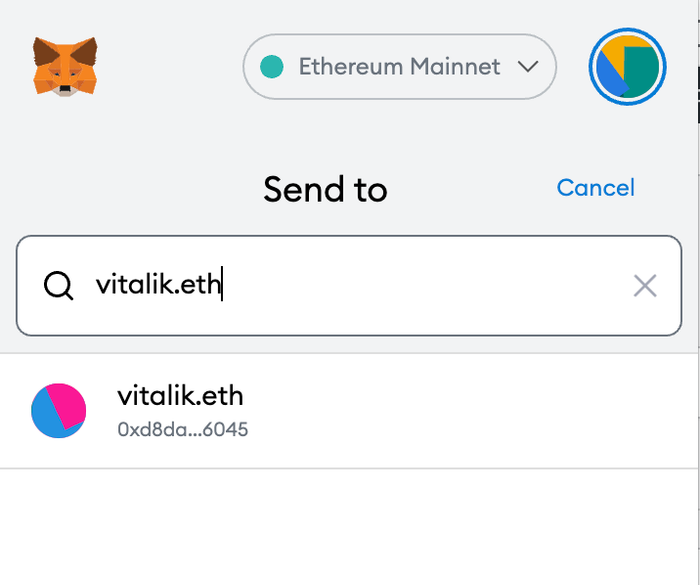Place the cursor after the vitalik.eth typed text
Image resolution: width=700 pixels, height=585 pixels.
[x=222, y=284]
